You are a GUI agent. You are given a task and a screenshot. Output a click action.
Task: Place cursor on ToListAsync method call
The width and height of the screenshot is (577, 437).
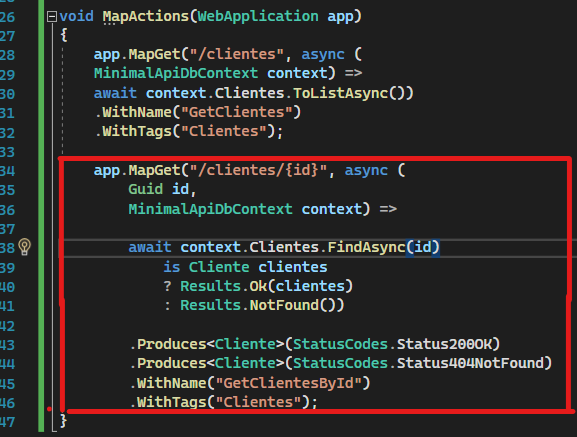pos(341,93)
